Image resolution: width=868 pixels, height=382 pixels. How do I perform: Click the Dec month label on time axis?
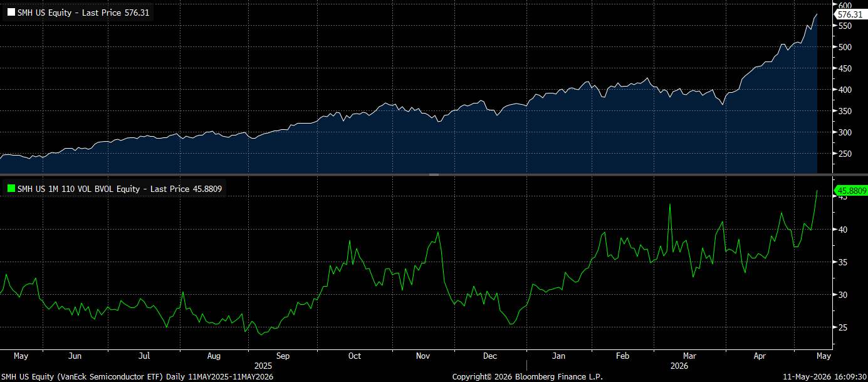(x=490, y=356)
